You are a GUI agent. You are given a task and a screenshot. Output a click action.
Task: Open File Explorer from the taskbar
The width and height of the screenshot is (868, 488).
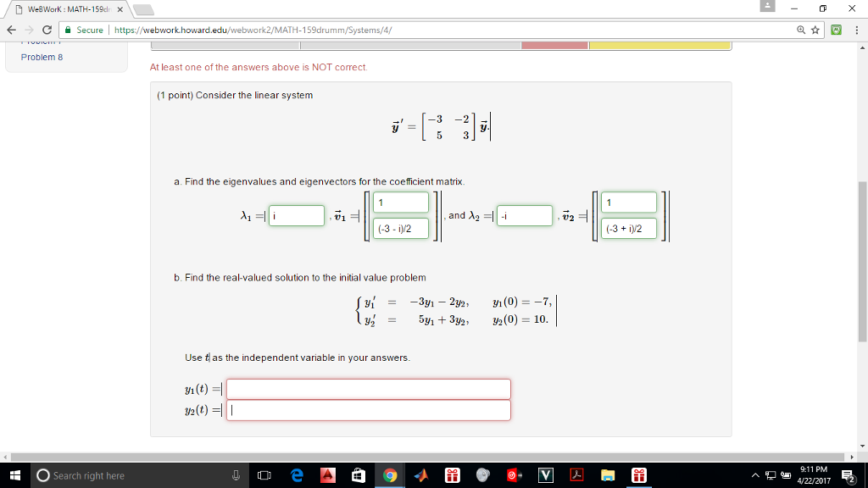[x=608, y=475]
